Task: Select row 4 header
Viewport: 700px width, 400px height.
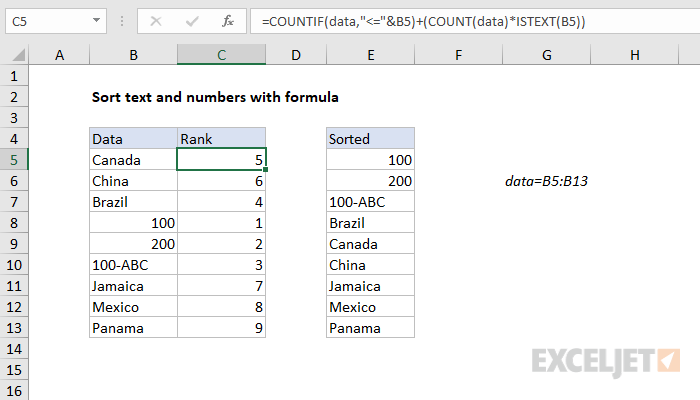Action: [14, 139]
